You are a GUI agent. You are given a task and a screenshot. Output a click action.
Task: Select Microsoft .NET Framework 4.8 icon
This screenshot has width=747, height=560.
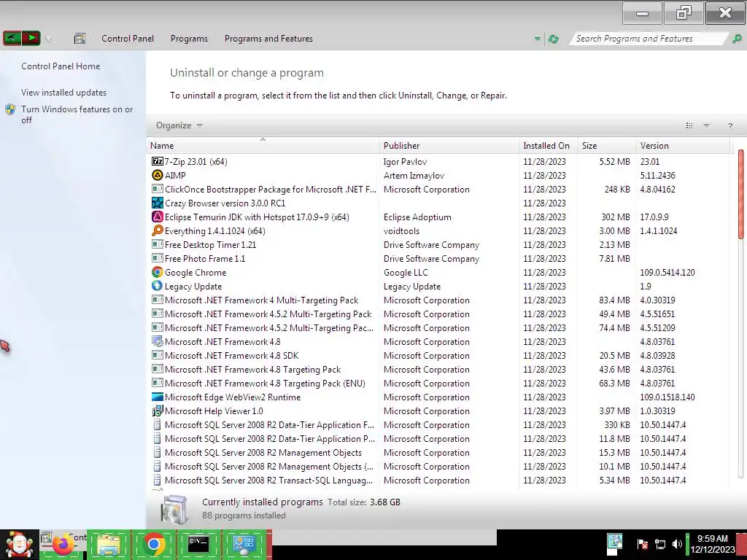(x=158, y=341)
